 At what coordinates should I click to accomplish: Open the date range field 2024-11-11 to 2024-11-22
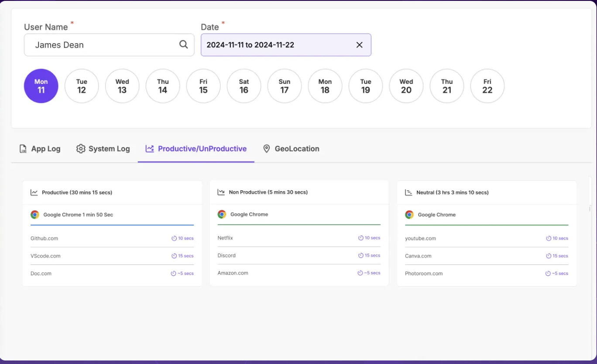pyautogui.click(x=286, y=45)
